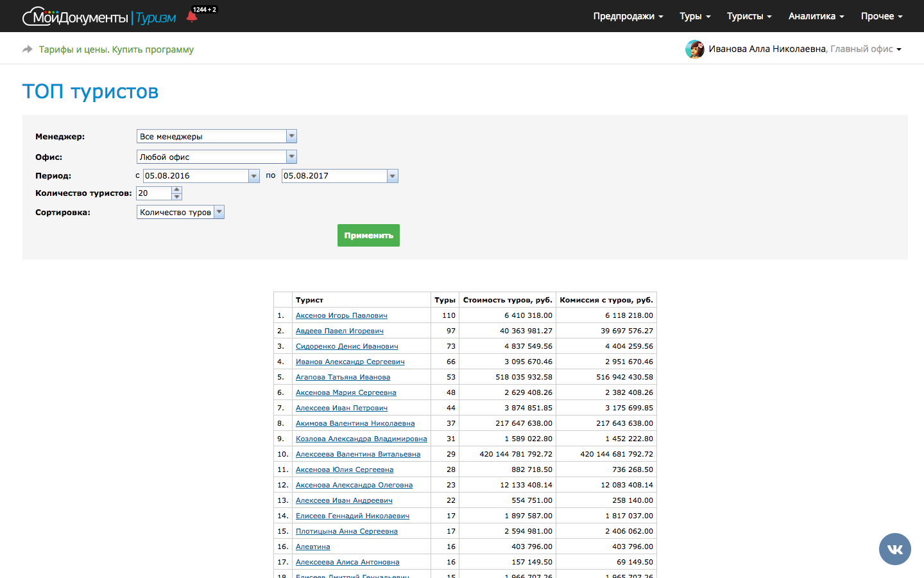Expand the Менеджер dropdown

pyautogui.click(x=291, y=136)
